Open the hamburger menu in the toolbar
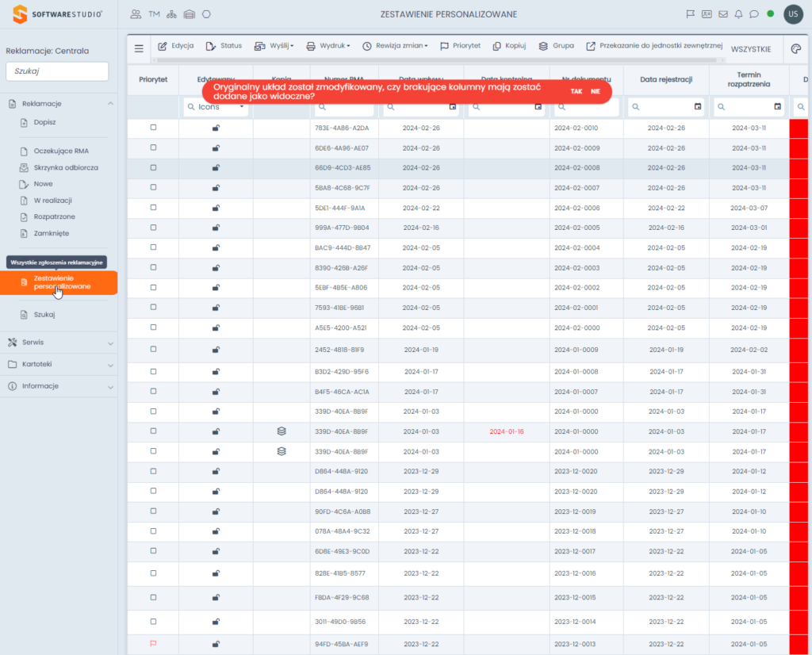Viewport: 812px width, 655px height. click(x=139, y=48)
